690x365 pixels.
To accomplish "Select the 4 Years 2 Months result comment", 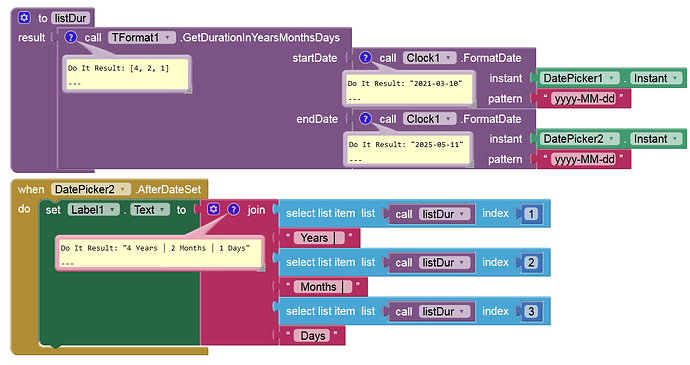I will coord(159,253).
